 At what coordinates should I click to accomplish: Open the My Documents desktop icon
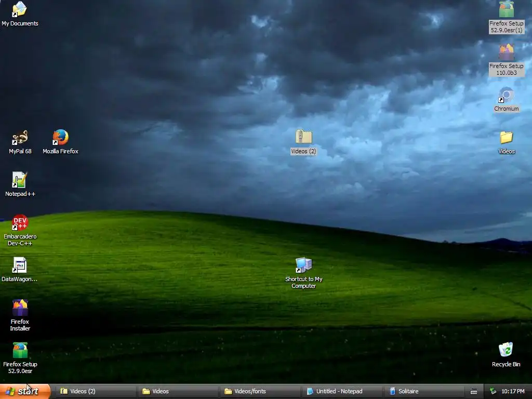20,14
